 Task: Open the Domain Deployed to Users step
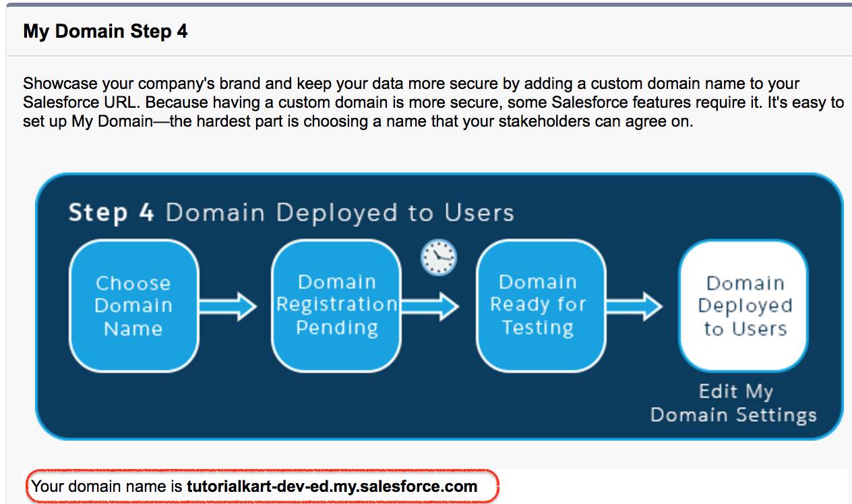(744, 306)
